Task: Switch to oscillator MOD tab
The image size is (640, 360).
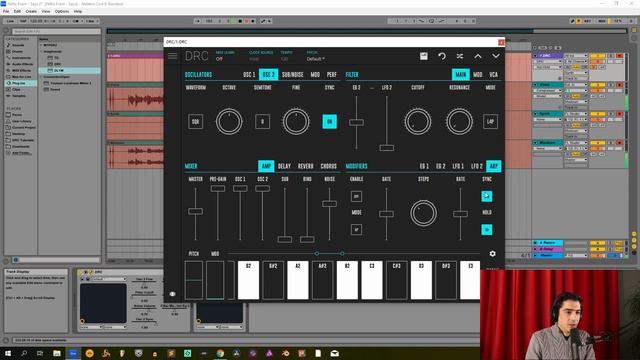Action: (315, 75)
